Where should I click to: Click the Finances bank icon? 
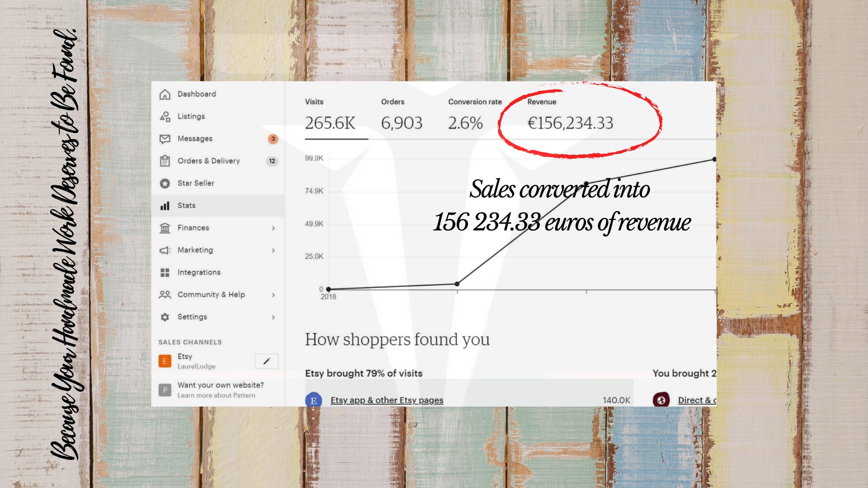point(165,228)
